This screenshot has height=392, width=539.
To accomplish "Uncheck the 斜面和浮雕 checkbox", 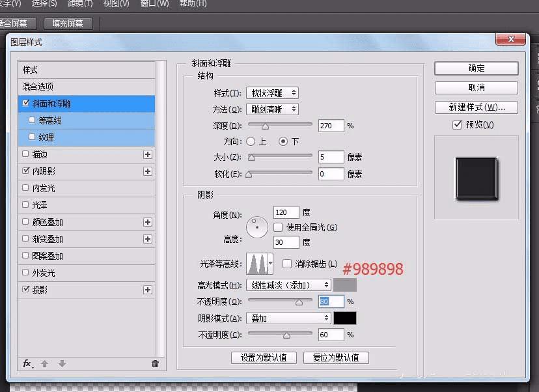I will [26, 103].
